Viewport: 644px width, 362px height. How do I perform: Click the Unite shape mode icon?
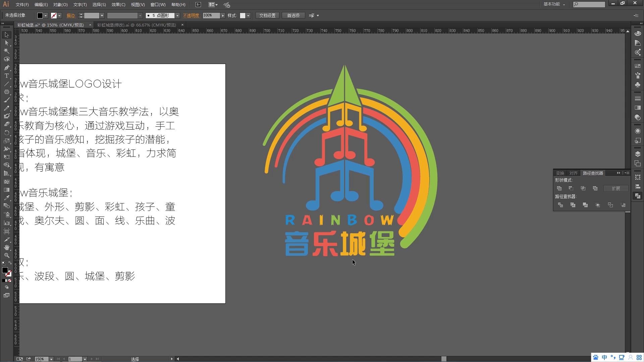pyautogui.click(x=559, y=188)
